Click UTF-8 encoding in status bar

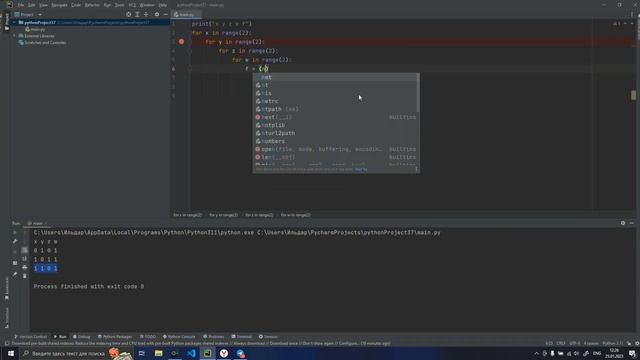tap(575, 344)
